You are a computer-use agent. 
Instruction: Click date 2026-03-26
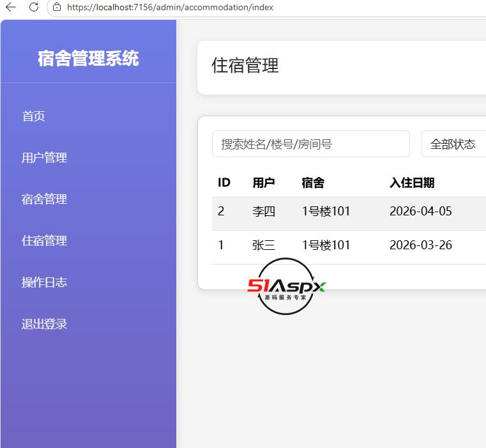(x=421, y=245)
